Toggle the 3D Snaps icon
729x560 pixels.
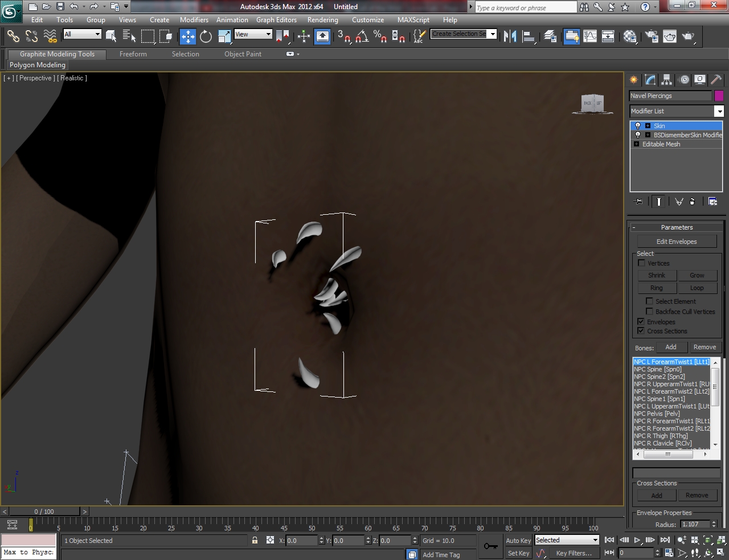[x=343, y=36]
